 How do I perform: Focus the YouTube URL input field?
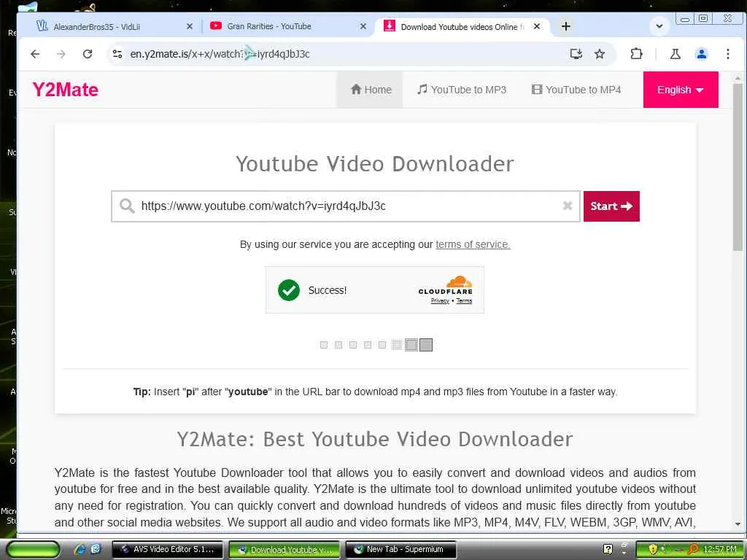point(345,206)
